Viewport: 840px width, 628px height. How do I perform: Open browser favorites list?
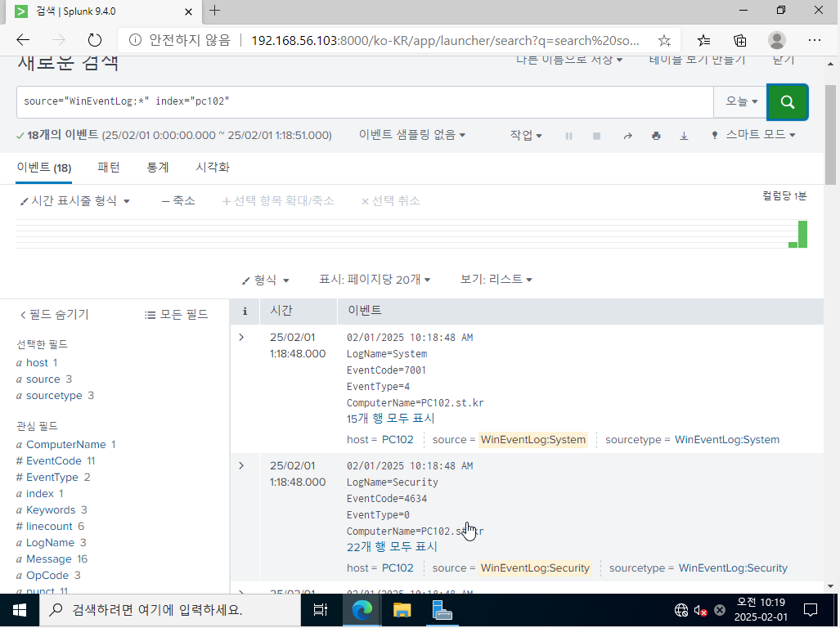click(703, 40)
